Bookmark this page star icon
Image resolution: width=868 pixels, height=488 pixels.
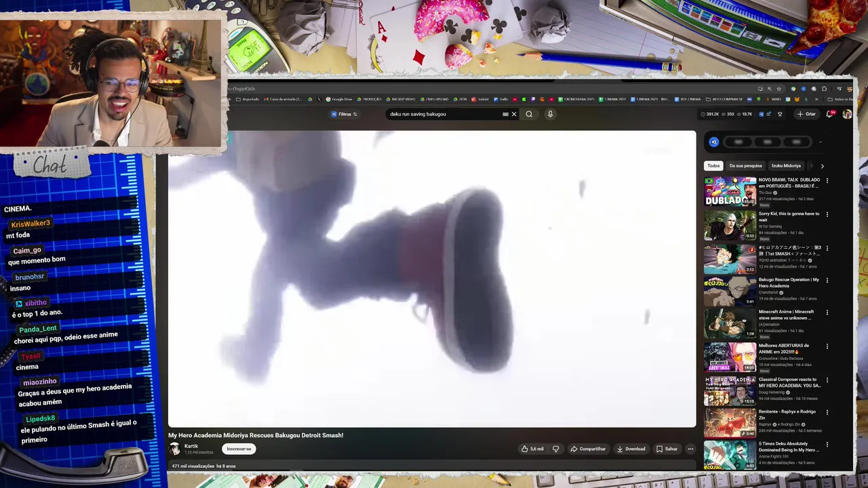pyautogui.click(x=778, y=89)
